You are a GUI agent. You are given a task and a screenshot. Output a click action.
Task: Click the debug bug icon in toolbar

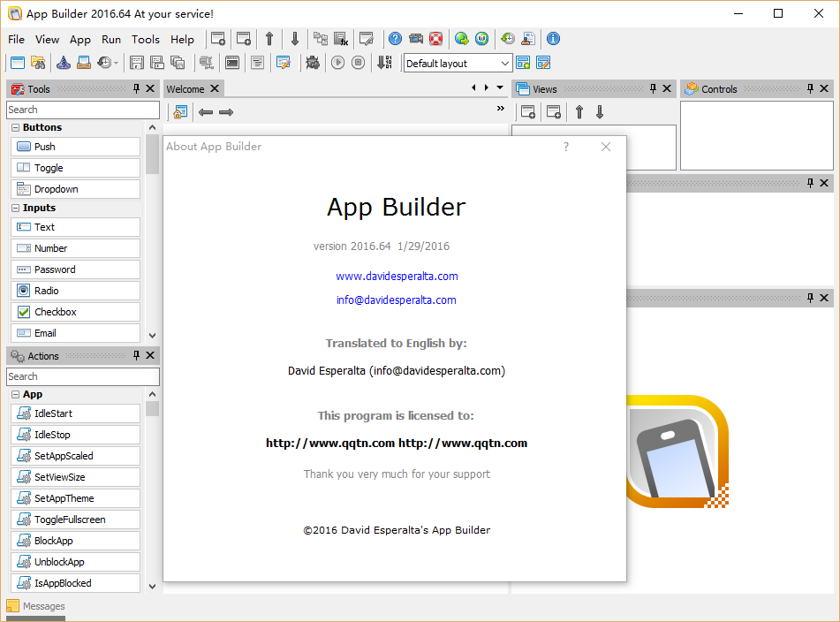click(x=313, y=63)
